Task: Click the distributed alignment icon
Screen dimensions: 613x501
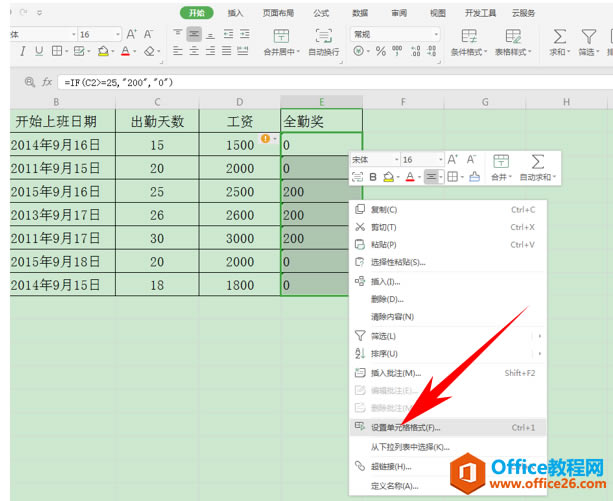Action: click(x=243, y=51)
